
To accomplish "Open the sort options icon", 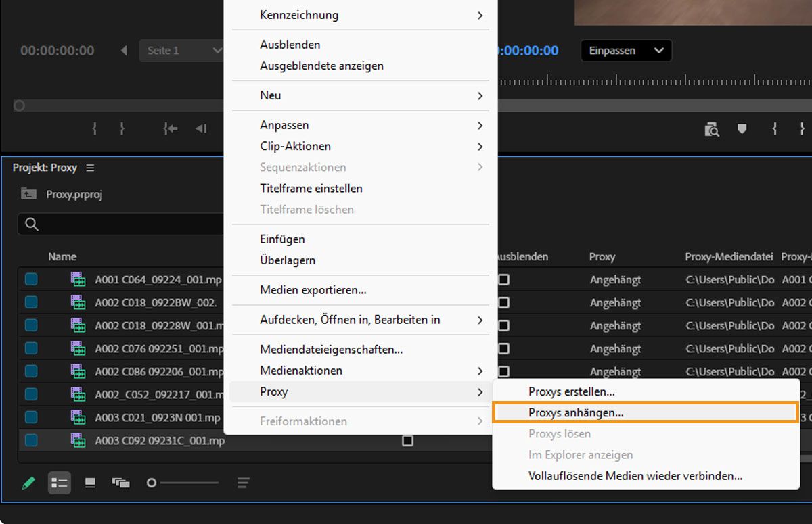I will point(242,482).
